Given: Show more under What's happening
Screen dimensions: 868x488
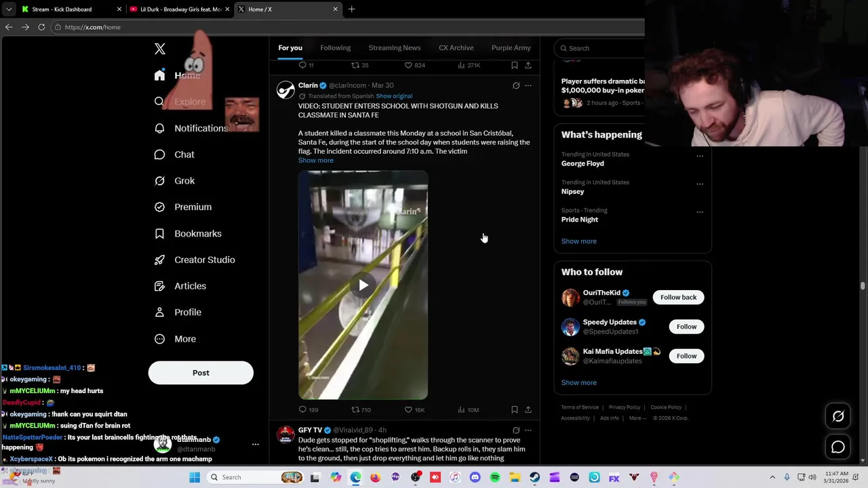Looking at the screenshot, I should tap(579, 241).
